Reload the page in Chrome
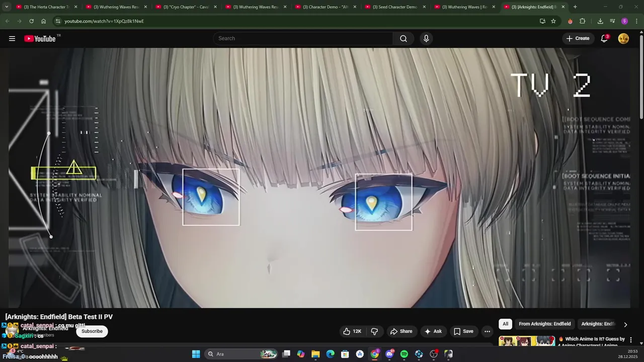 31,21
